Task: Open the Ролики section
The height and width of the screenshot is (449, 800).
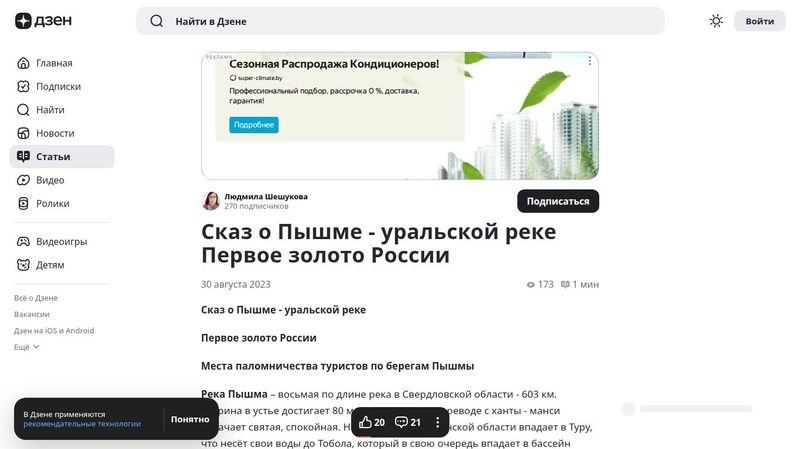Action: click(52, 203)
